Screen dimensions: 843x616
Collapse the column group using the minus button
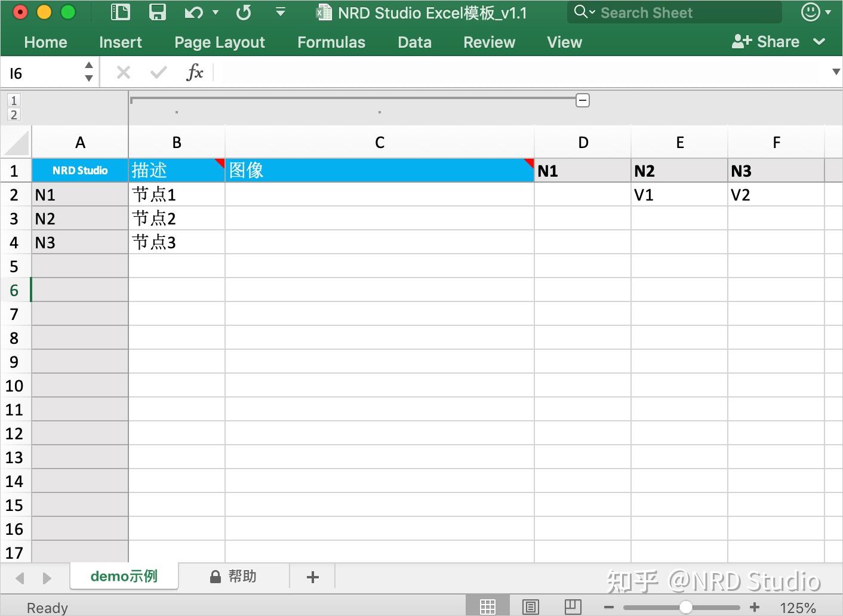[583, 100]
